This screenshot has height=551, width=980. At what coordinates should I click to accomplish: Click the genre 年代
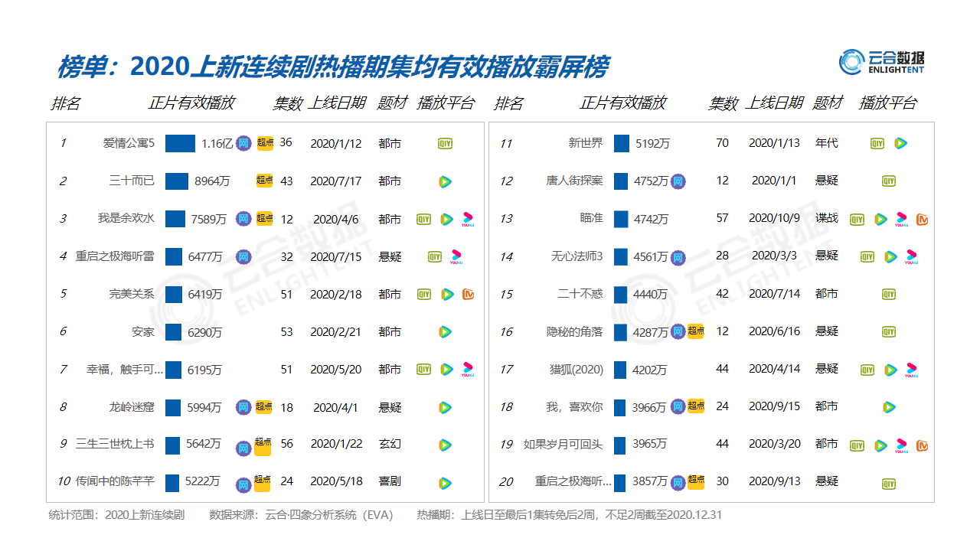pyautogui.click(x=827, y=142)
